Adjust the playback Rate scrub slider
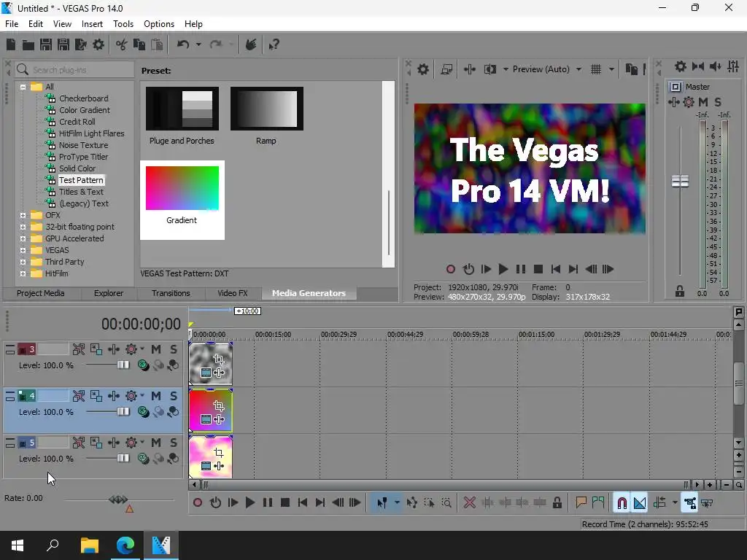747x560 pixels. pos(118,499)
